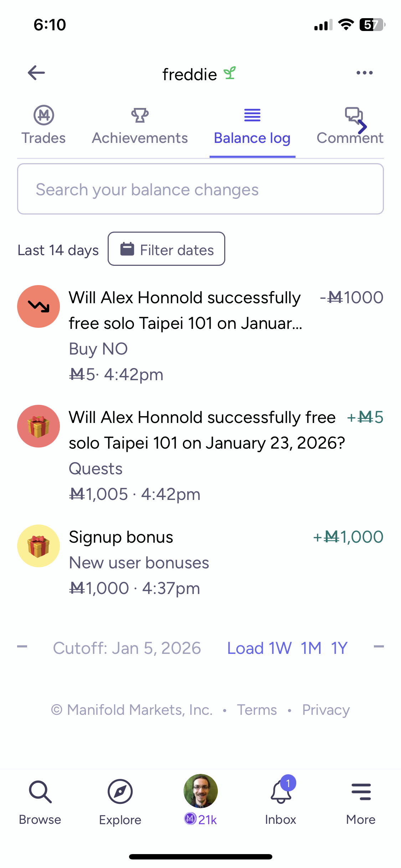This screenshot has height=868, width=401.
Task: Tap the profile avatar photo
Action: (200, 791)
